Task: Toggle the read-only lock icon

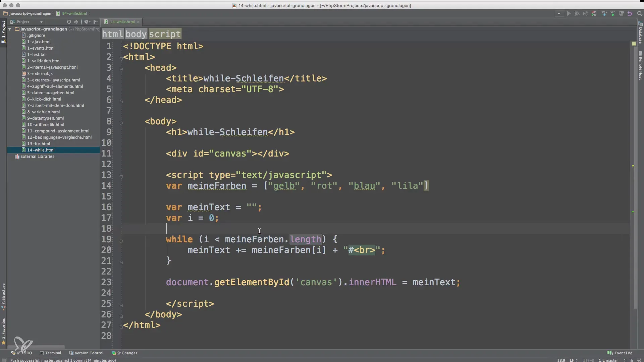Action: [632, 360]
